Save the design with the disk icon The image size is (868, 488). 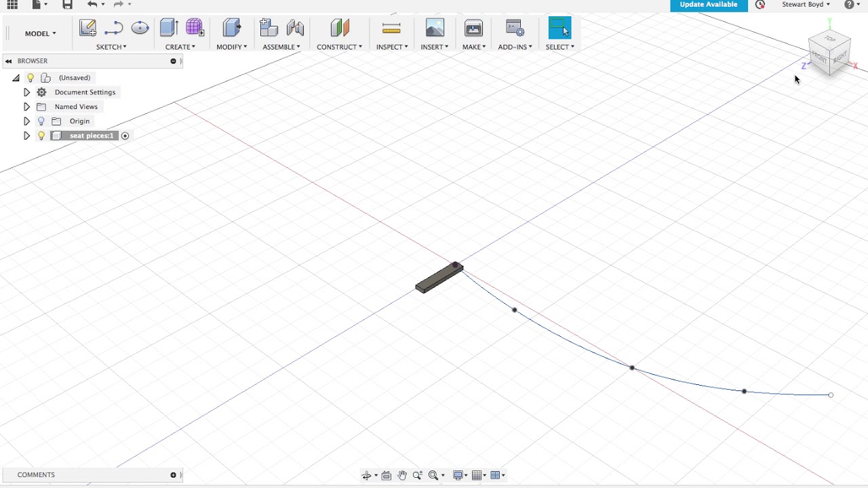[x=67, y=4]
